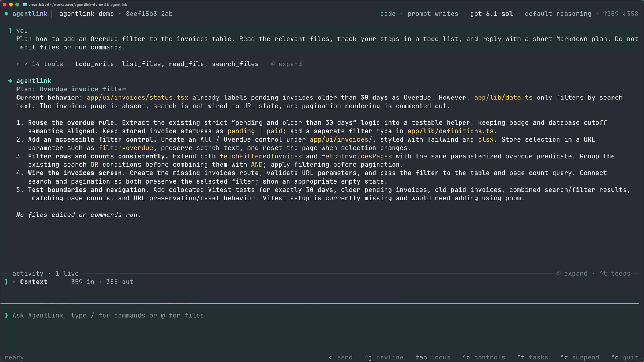This screenshot has height=362, width=644.
Task: Click the session id 8eef15b3-2ab
Action: coord(149,14)
